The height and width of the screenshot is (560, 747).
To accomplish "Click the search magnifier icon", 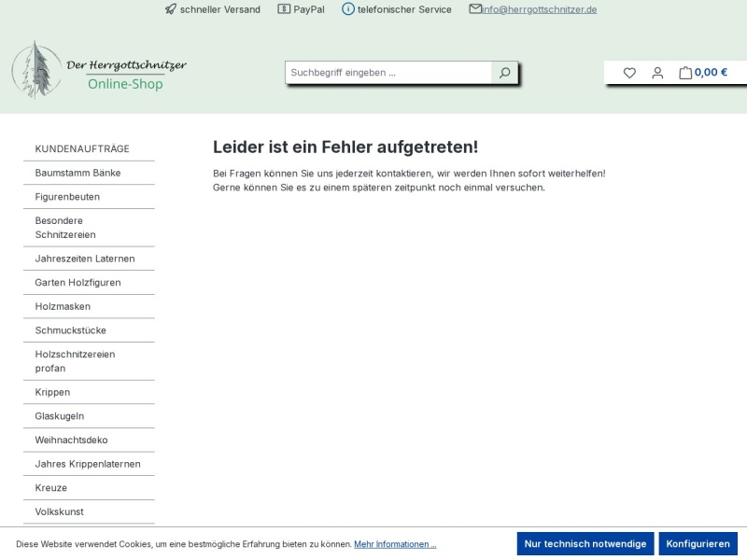I will (x=504, y=73).
